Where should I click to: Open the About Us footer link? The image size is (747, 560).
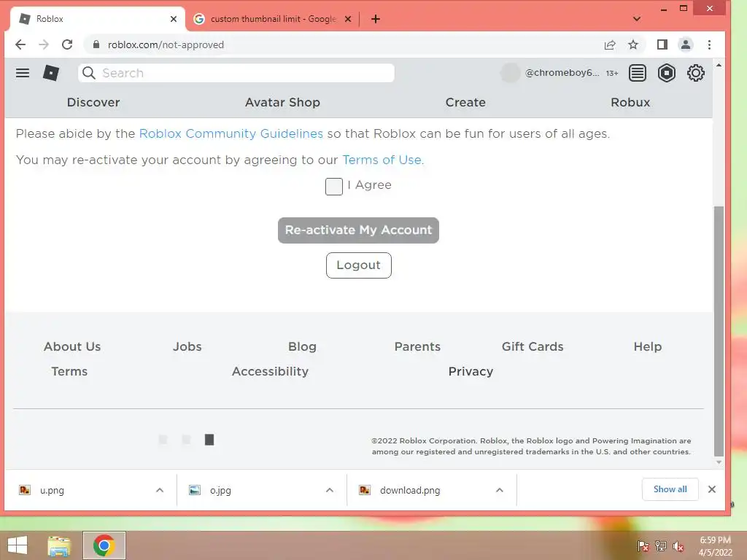(x=72, y=346)
